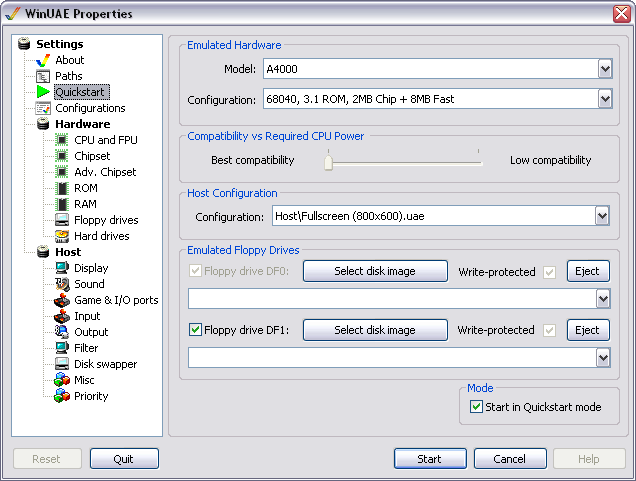The image size is (636, 481).
Task: Click the Output icon
Action: (62, 332)
